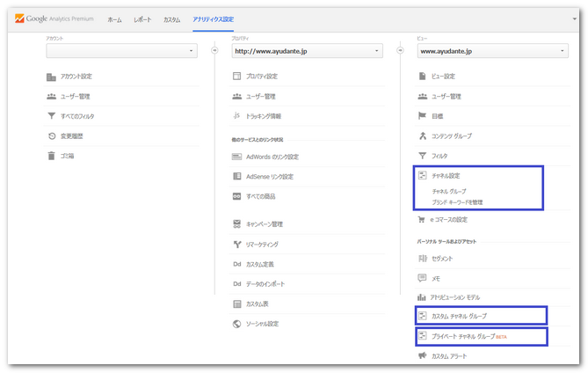Screen dimensions: 588x373
Task: Click the チャネル設定 icon
Action: point(422,175)
